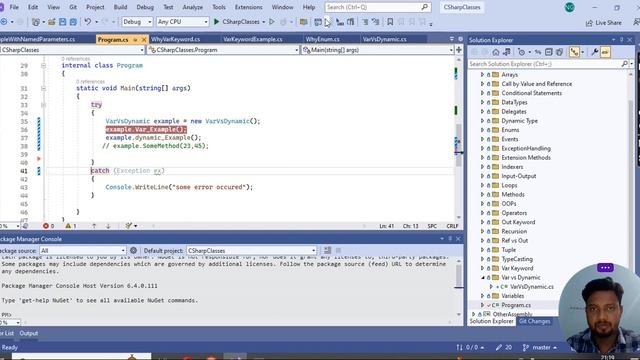Image resolution: width=640 pixels, height=360 pixels.
Task: Switch to WhyVarKeyword.cs tab
Action: click(x=176, y=39)
